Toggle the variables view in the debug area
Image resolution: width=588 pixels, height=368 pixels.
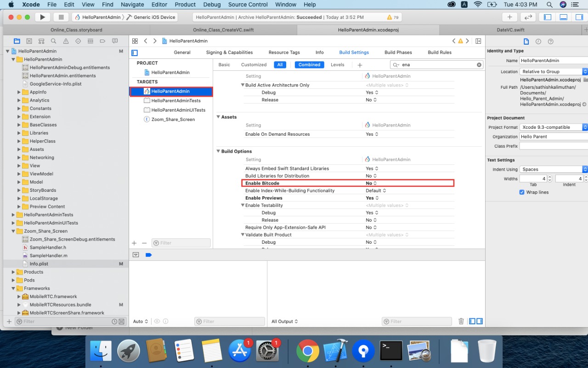click(x=472, y=322)
